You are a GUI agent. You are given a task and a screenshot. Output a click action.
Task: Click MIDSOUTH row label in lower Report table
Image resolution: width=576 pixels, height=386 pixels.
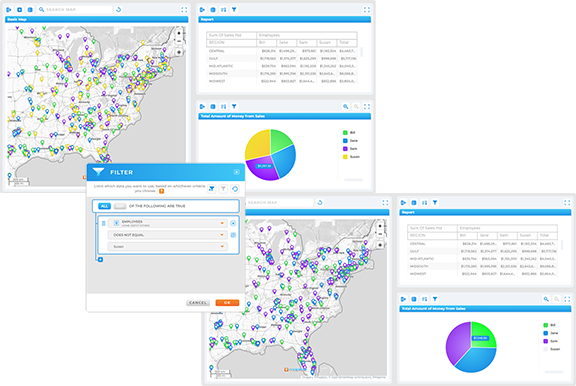click(x=419, y=266)
